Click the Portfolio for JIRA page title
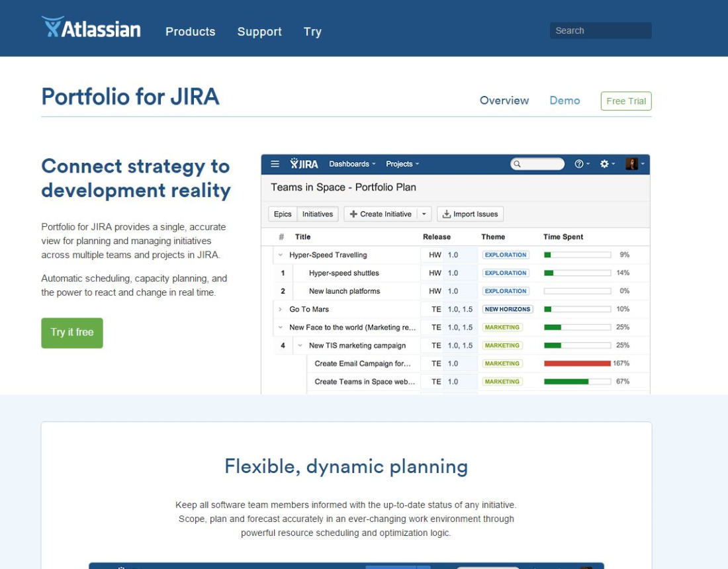 point(130,97)
